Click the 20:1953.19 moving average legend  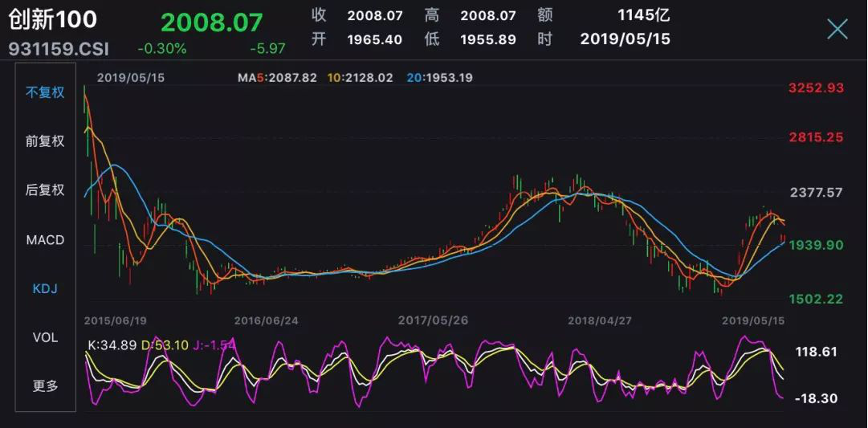pos(441,78)
